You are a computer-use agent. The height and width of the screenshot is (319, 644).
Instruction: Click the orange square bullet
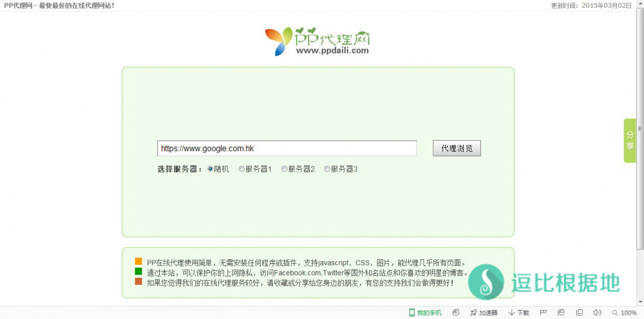coord(138,262)
